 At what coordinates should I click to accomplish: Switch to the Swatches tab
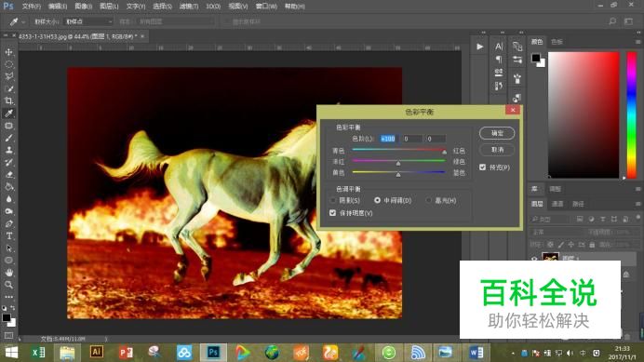557,42
